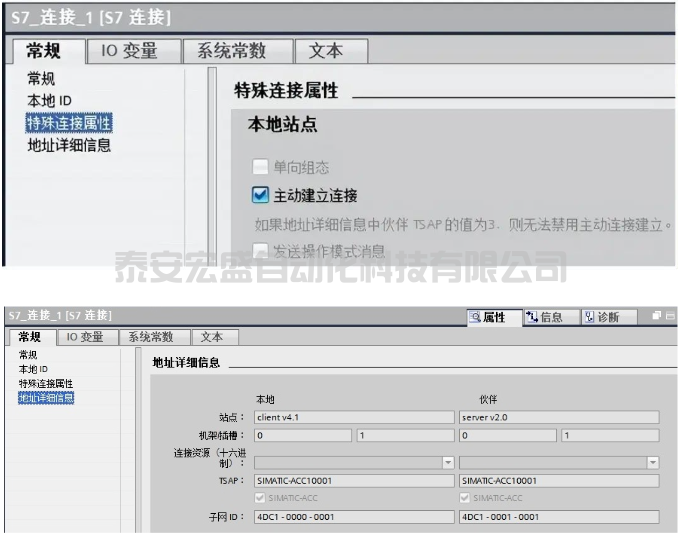Toggle partner SIMATIC-ACC checkbox under TSAP

tap(466, 497)
